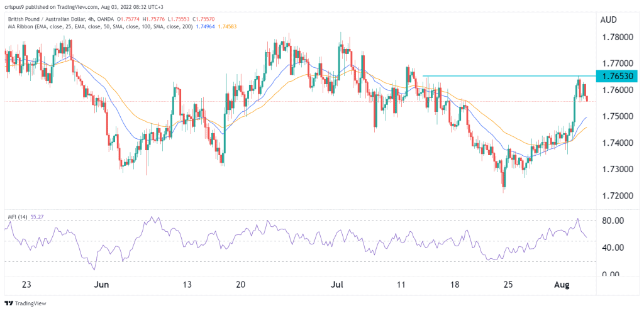The image size is (644, 311).
Task: Click the 1.74000 price axis label
Action: (619, 143)
